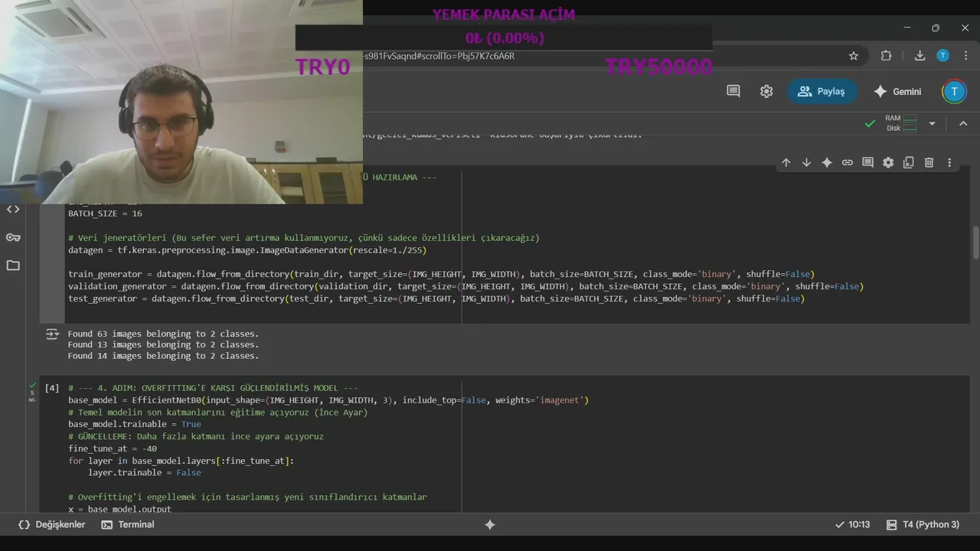The image size is (980, 551).
Task: Open the Secrets key panel
Action: click(13, 237)
